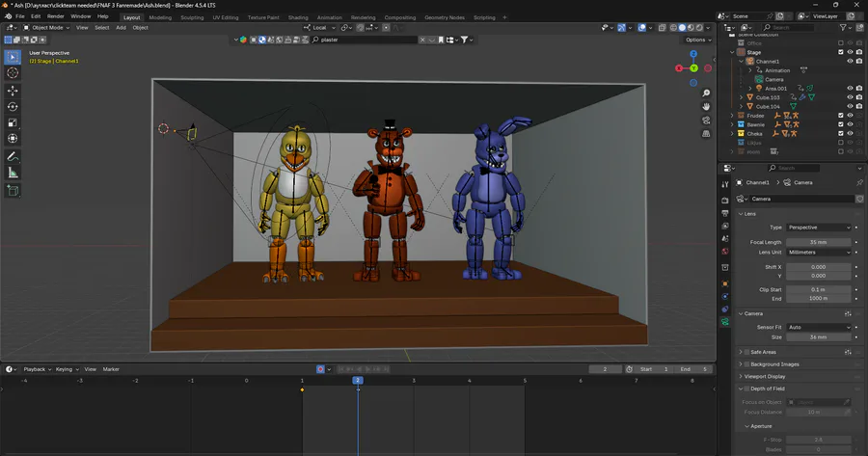The height and width of the screenshot is (456, 868).
Task: Open the File menu
Action: click(20, 16)
